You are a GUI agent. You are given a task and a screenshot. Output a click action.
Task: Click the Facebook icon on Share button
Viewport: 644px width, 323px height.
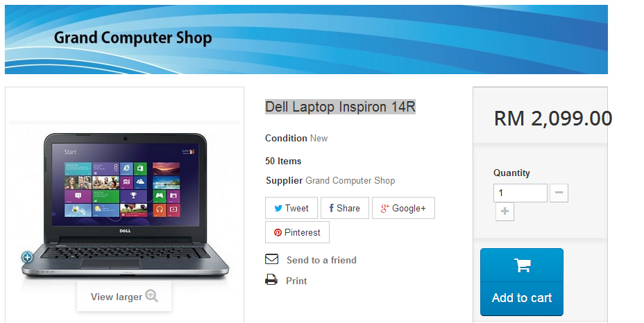coord(331,208)
